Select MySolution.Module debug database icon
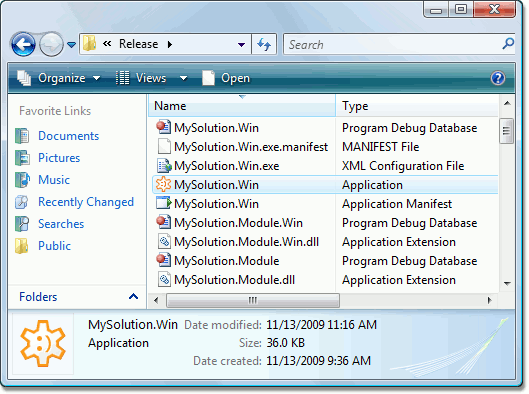 (164, 260)
